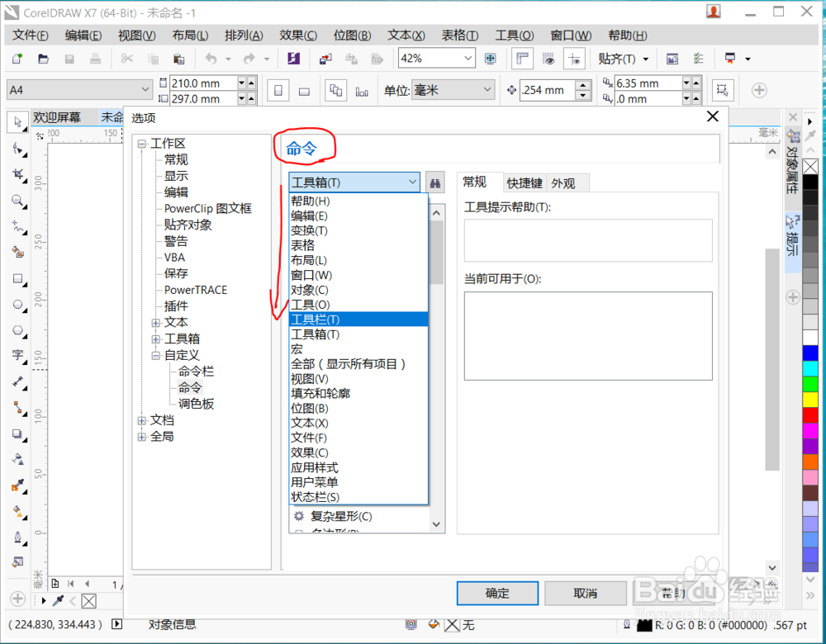
Task: Toggle Show rulers icon
Action: tap(523, 59)
